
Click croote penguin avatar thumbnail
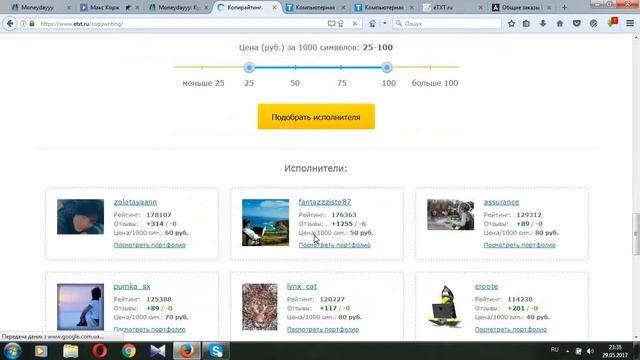coord(445,306)
